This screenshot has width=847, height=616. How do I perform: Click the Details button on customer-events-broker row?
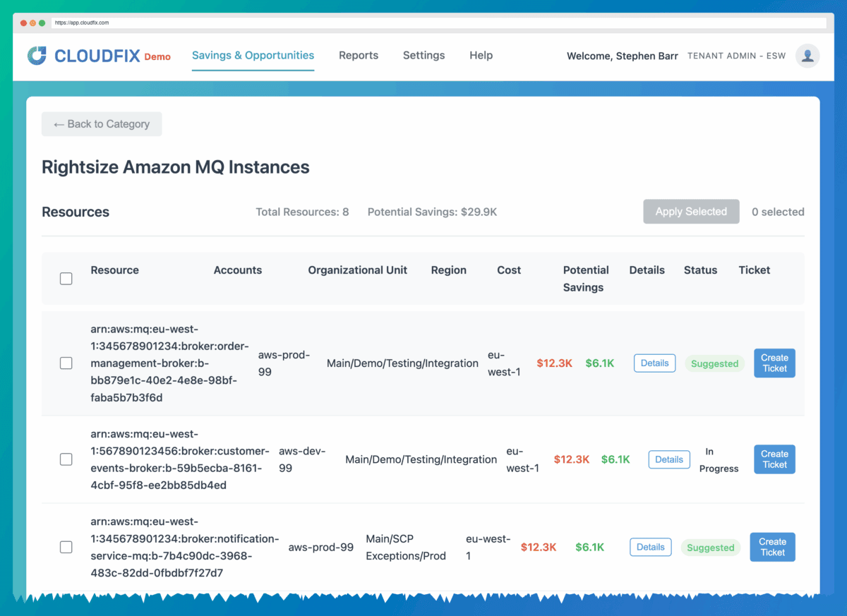[668, 459]
